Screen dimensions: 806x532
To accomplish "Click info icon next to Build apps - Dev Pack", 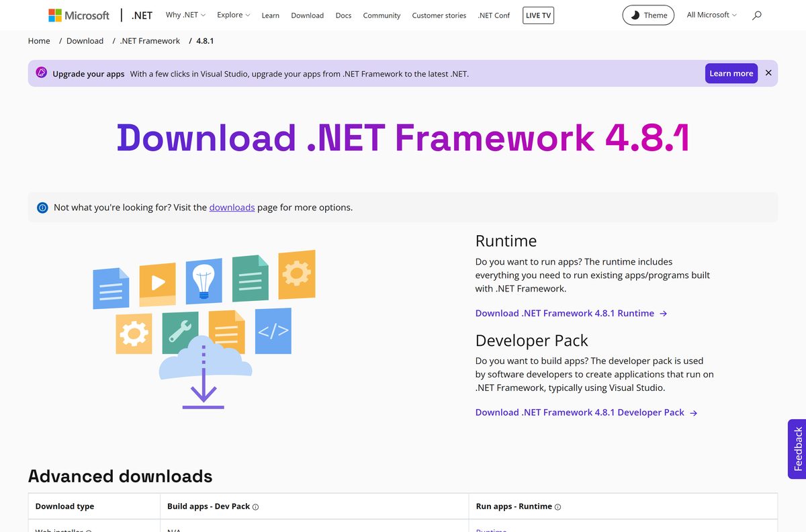I will (256, 507).
